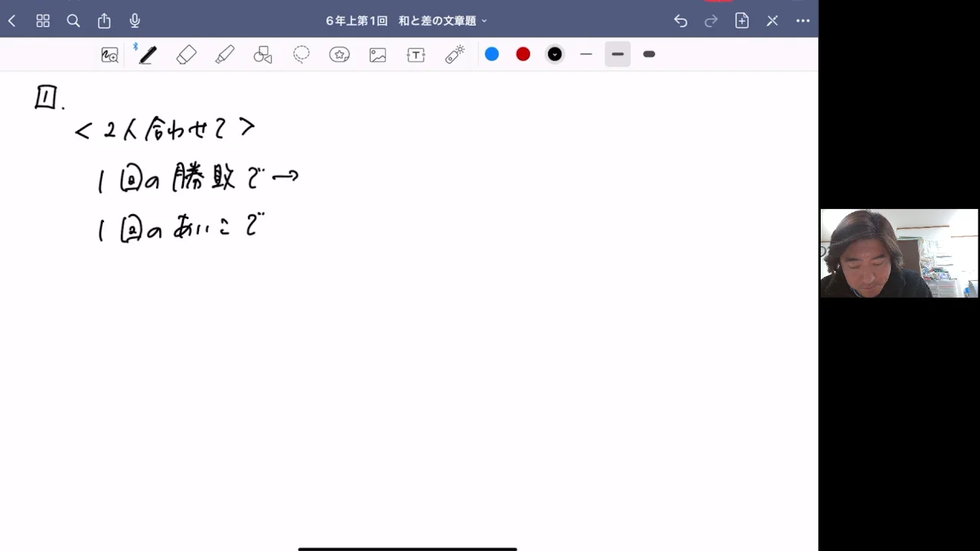Close editing with the X icon

point(773,21)
